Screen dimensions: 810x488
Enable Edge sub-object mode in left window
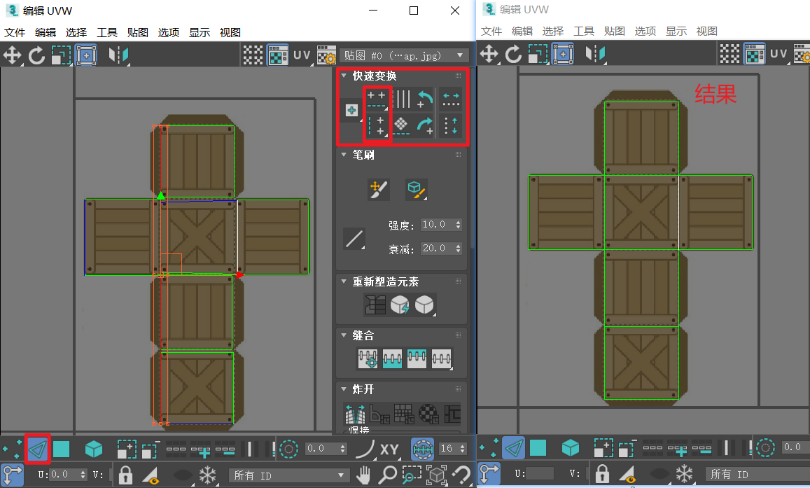(x=38, y=449)
